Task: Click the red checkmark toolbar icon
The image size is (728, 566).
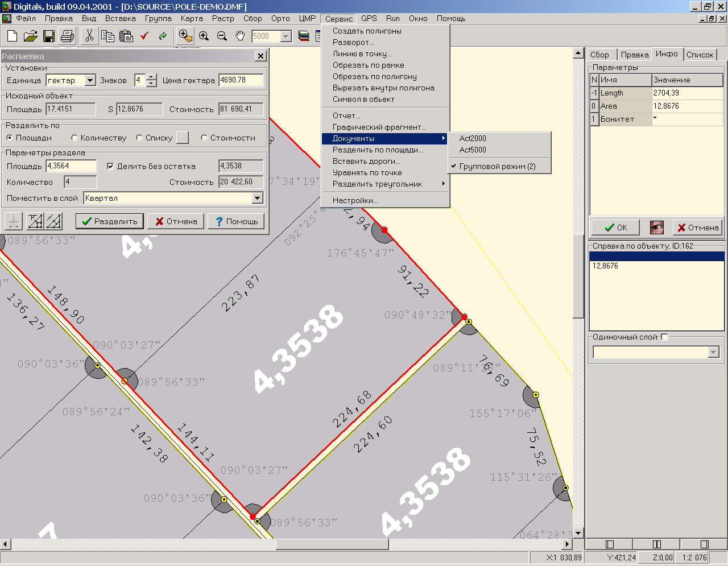Action: [144, 36]
